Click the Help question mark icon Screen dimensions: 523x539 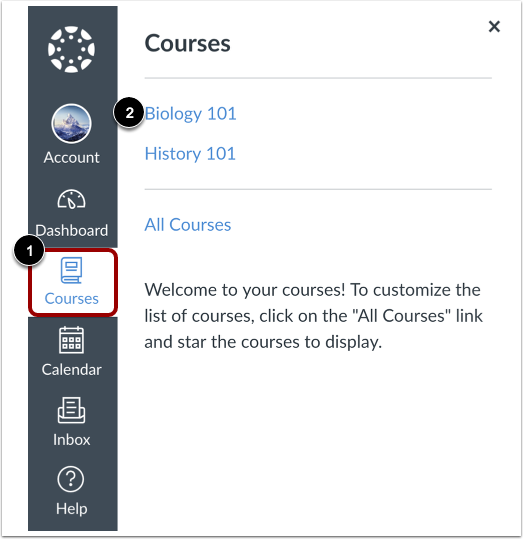(71, 479)
